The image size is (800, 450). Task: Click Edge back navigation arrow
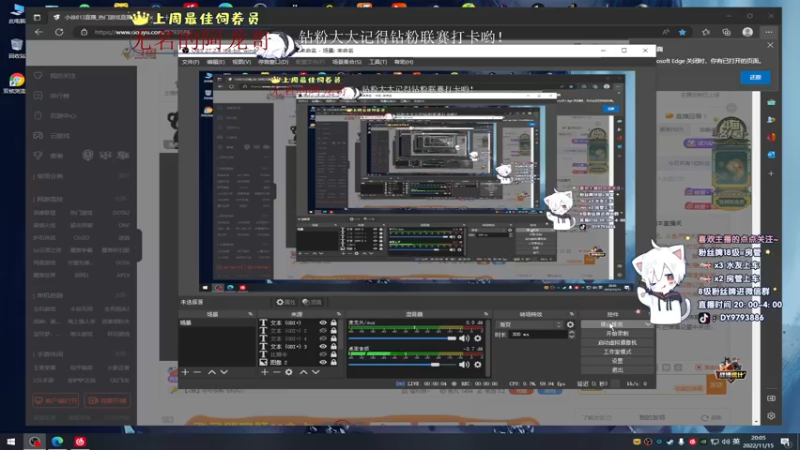(39, 32)
